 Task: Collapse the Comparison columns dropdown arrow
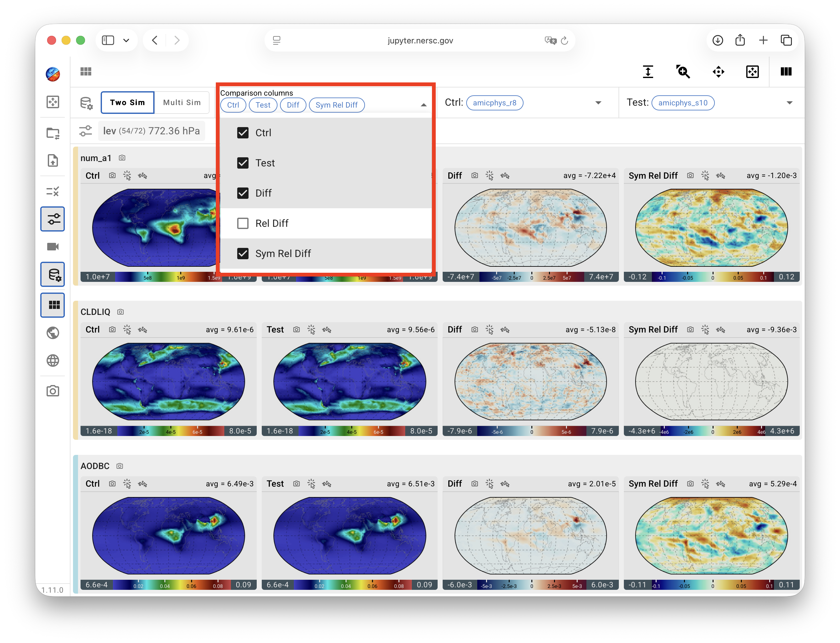click(423, 105)
